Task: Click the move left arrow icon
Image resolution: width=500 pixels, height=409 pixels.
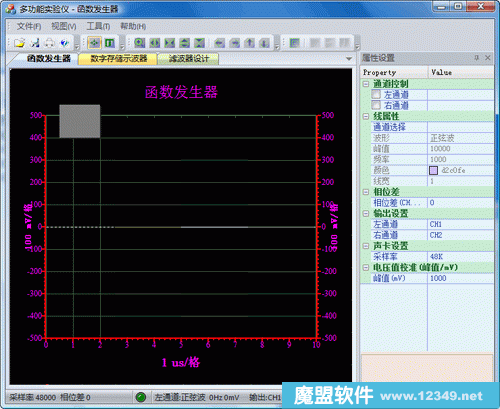Action: point(219,43)
